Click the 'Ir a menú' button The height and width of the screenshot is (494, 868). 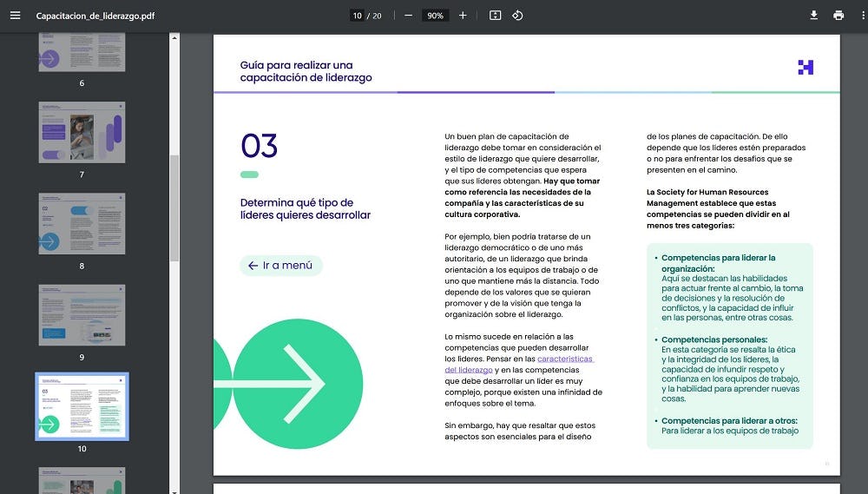tap(280, 266)
